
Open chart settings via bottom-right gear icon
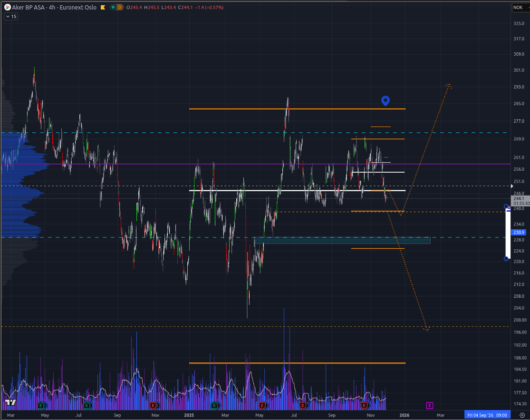coord(522,415)
